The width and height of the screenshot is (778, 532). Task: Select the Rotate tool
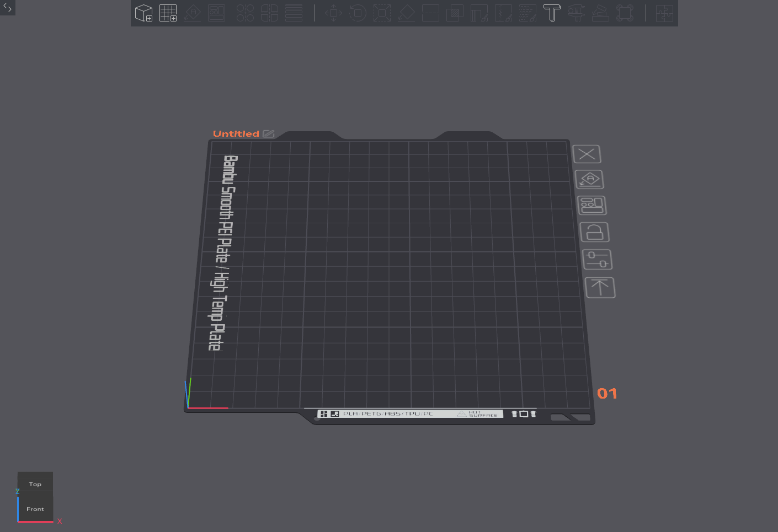point(358,13)
